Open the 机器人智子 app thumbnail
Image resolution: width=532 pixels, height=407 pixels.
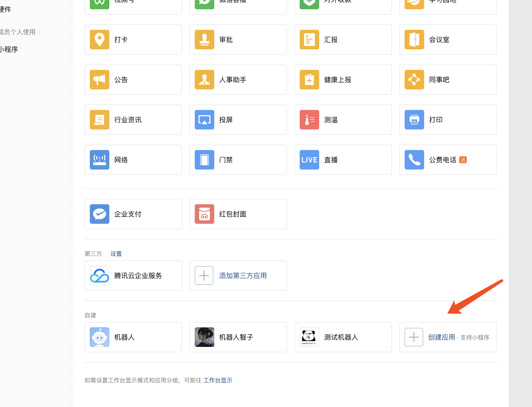(204, 337)
